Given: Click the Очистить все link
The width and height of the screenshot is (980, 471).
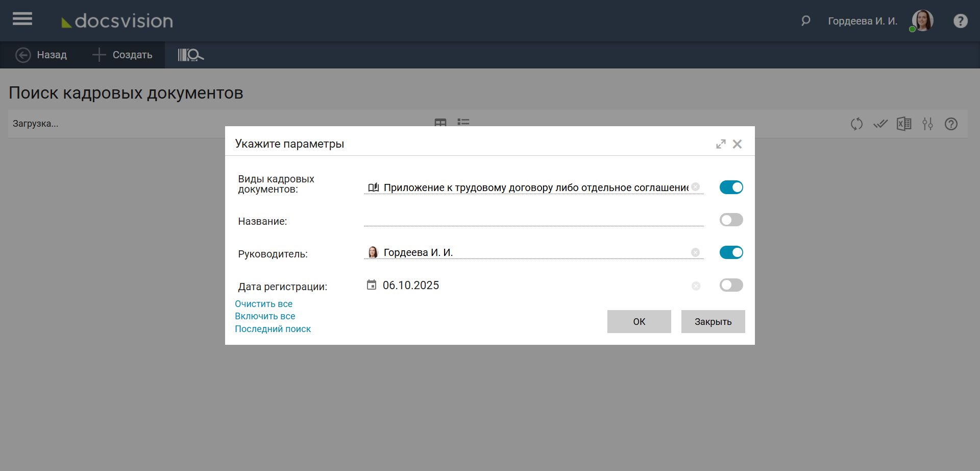Looking at the screenshot, I should coord(263,304).
